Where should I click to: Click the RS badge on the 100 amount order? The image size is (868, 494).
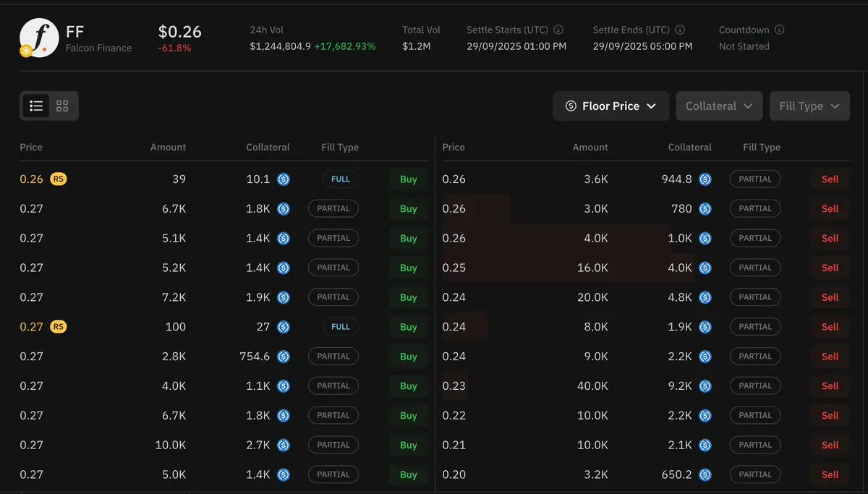pyautogui.click(x=59, y=326)
